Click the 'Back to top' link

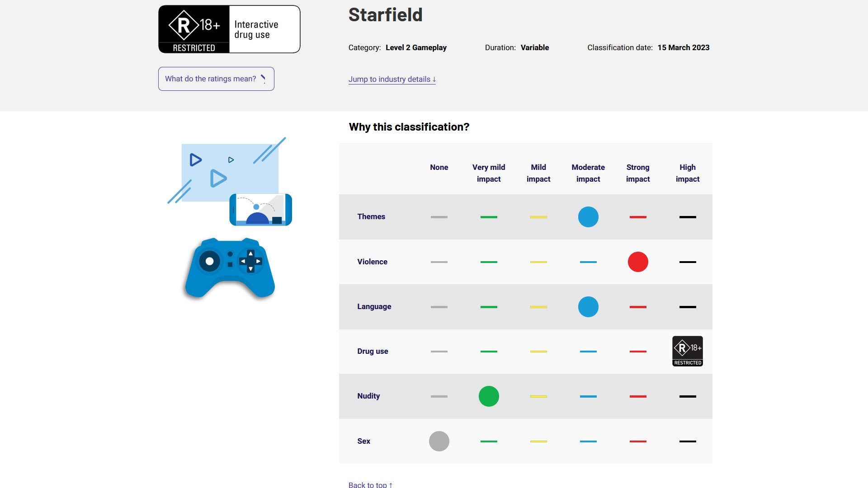click(x=370, y=484)
